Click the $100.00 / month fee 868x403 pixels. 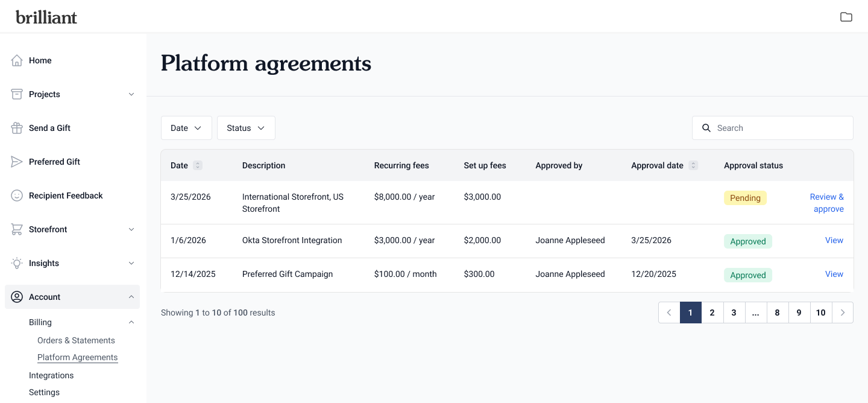tap(406, 274)
